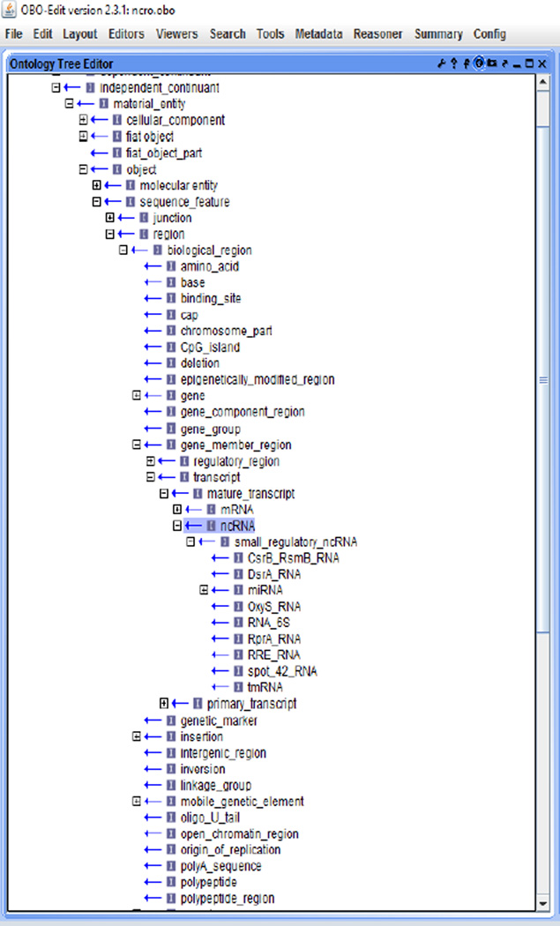Expand the miRNA subtree
The width and height of the screenshot is (560, 926).
pos(204,590)
